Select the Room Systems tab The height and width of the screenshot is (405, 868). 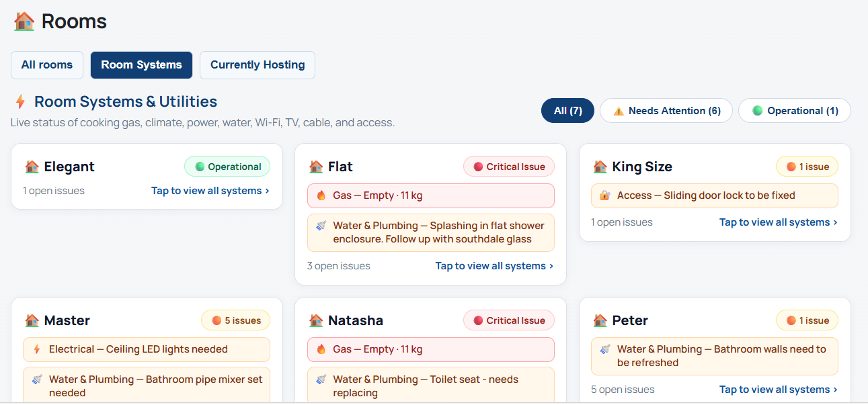click(x=142, y=65)
